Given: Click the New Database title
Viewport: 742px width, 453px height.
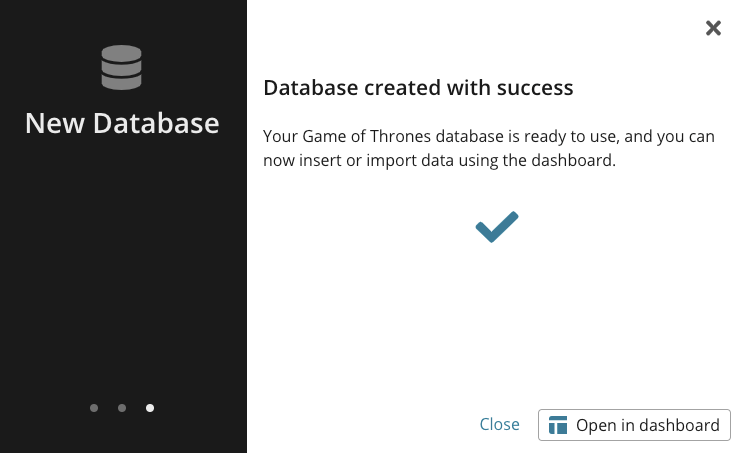Looking at the screenshot, I should [x=122, y=123].
